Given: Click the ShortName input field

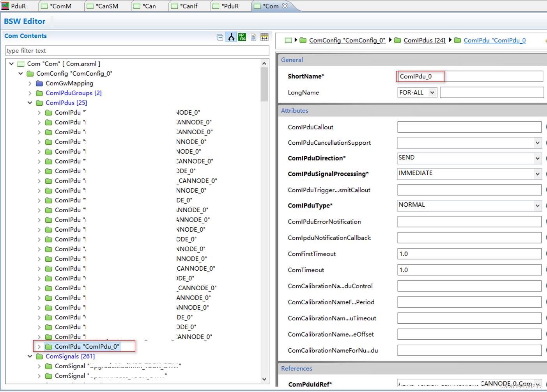Looking at the screenshot, I should pos(470,76).
